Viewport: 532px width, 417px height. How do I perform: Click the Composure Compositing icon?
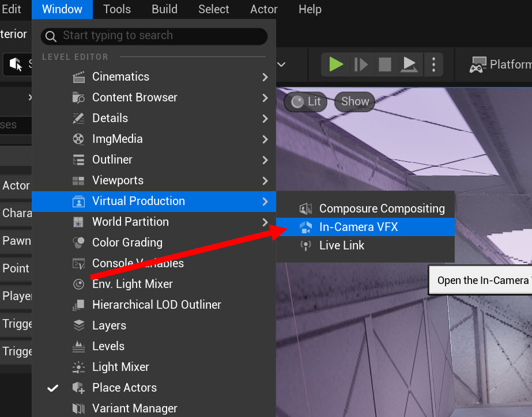click(305, 209)
